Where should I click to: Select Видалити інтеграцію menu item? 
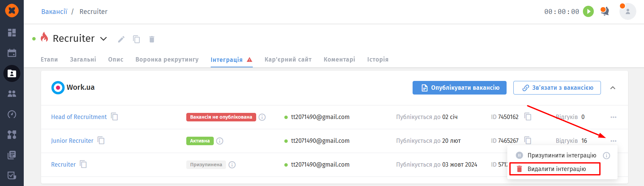pos(555,169)
